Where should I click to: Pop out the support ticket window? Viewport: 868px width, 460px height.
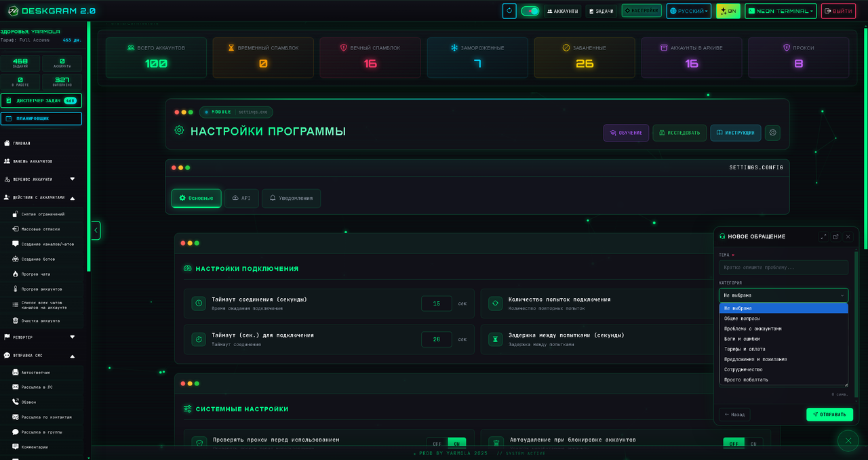pos(835,236)
